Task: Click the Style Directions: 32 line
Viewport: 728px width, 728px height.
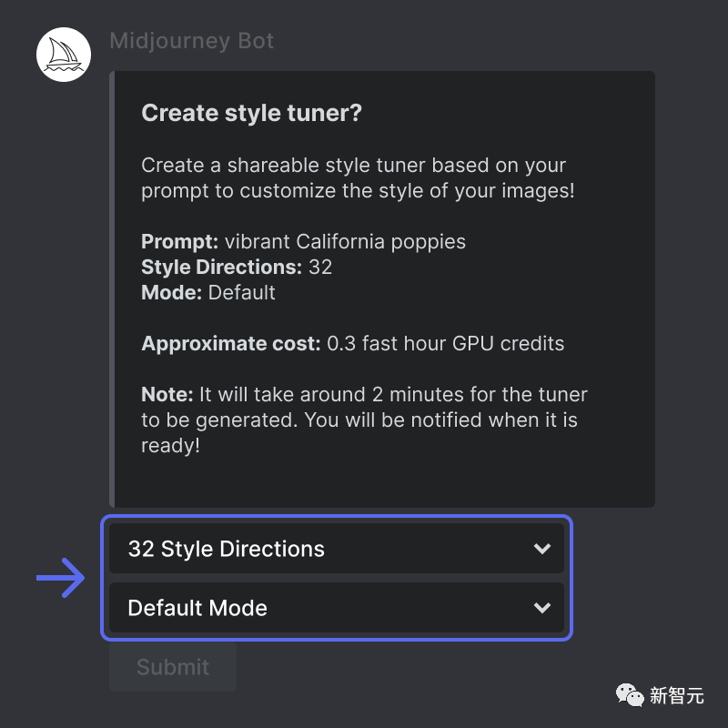Action: point(237,267)
